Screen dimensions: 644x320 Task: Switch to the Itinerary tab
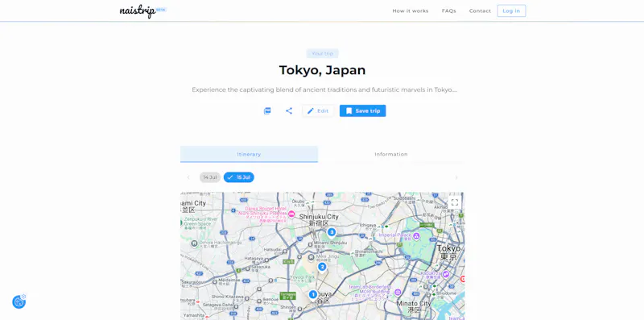pos(249,154)
